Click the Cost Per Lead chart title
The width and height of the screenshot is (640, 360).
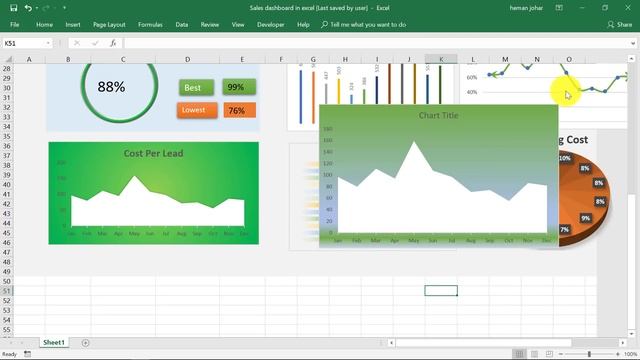(153, 153)
